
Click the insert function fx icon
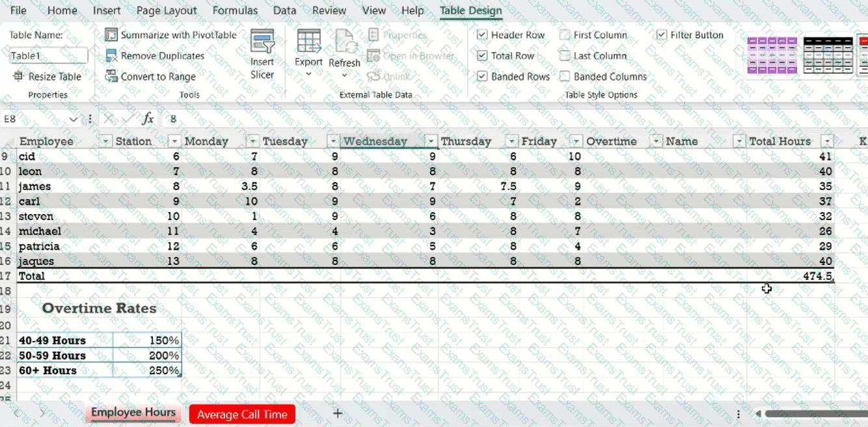148,118
